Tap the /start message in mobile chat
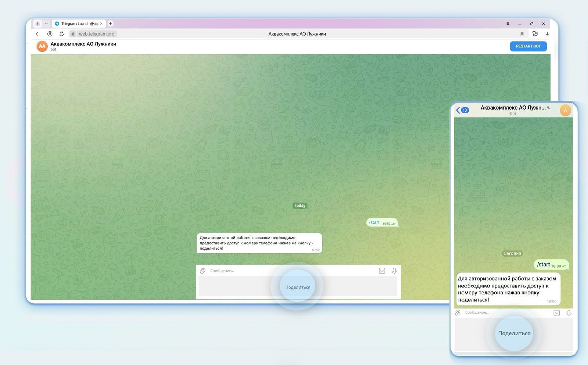 coord(552,265)
